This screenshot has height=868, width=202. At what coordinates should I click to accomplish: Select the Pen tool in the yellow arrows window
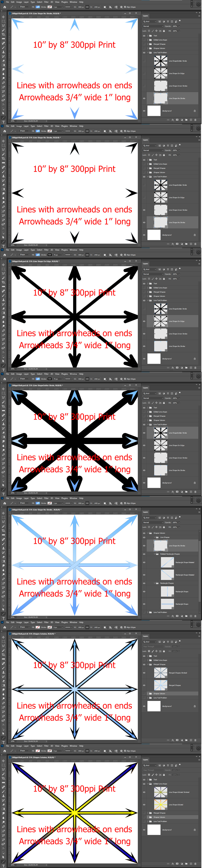(x=3, y=827)
